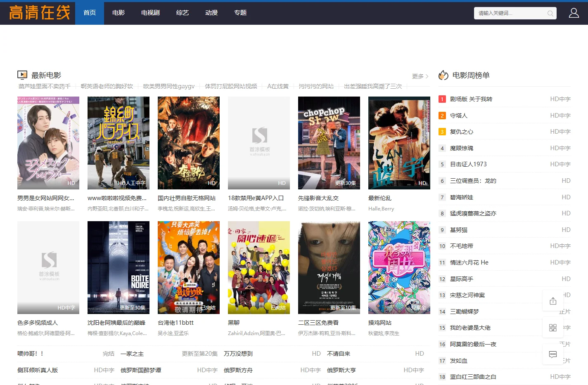Screen dimensions: 588x385
Task: Click the 出差强睡我高潮了三次 tag link
Action: [373, 86]
